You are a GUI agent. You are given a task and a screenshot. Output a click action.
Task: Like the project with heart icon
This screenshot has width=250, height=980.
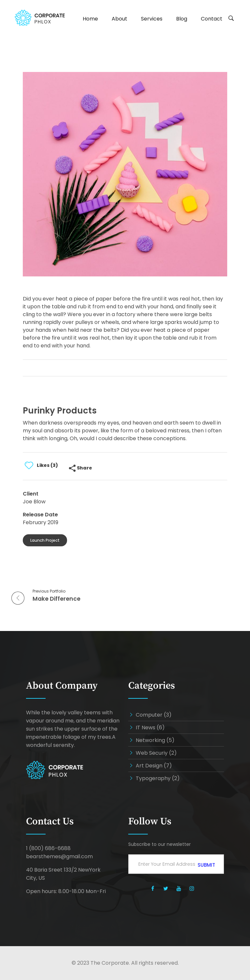[29, 465]
